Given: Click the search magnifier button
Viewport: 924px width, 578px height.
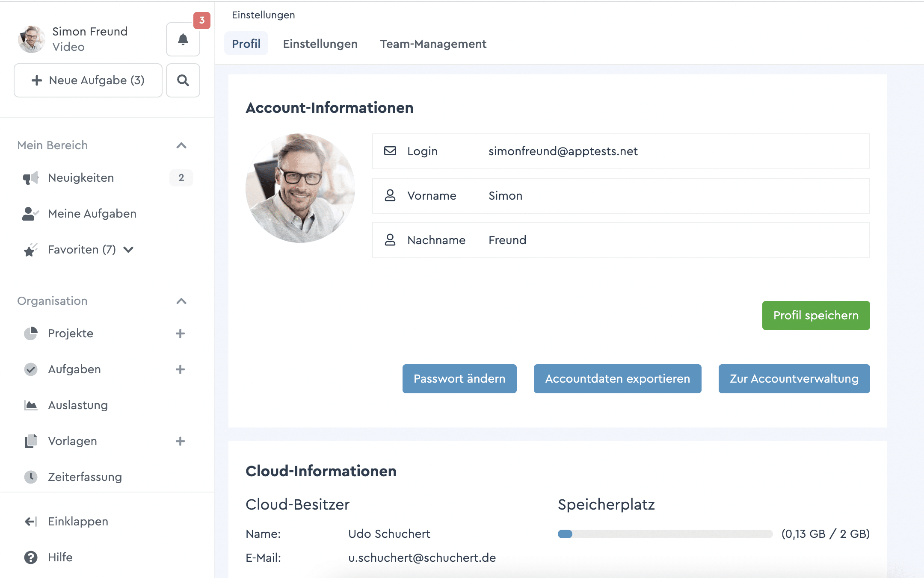Looking at the screenshot, I should click(x=183, y=80).
